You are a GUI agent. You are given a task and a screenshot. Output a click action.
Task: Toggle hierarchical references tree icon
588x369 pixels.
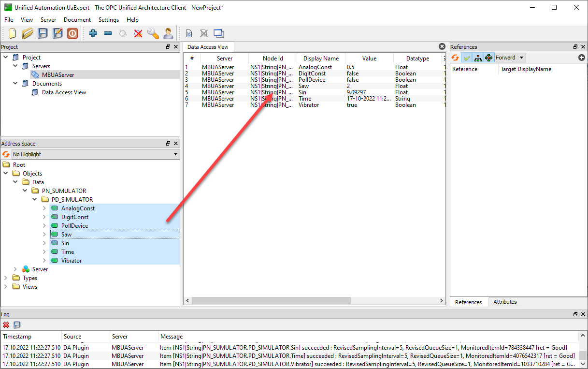[x=478, y=58]
